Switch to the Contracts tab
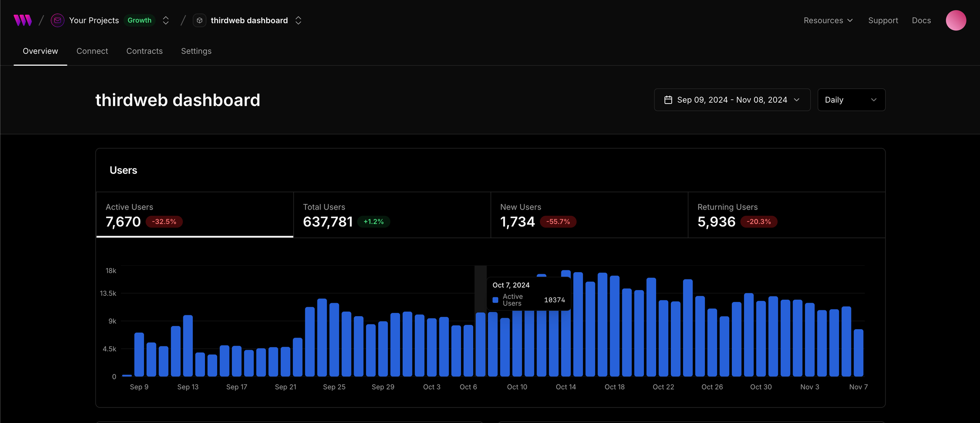The height and width of the screenshot is (423, 980). tap(145, 51)
